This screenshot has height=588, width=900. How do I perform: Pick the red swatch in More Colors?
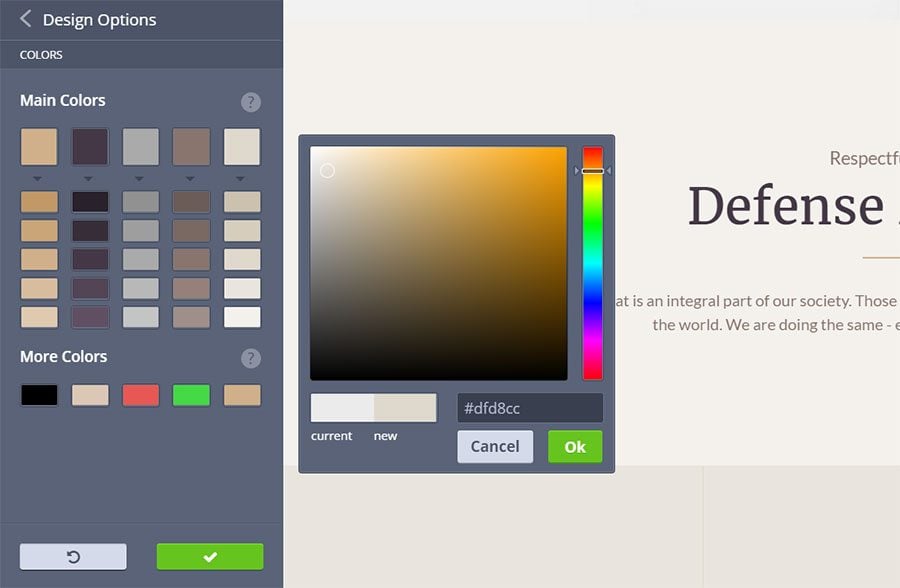coord(140,395)
